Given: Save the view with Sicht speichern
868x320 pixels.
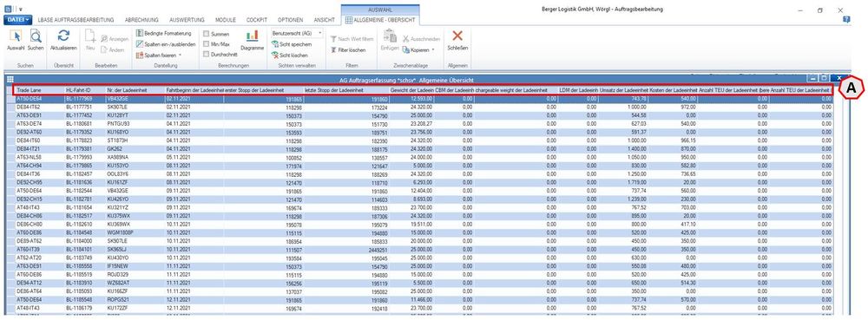Looking at the screenshot, I should point(291,44).
